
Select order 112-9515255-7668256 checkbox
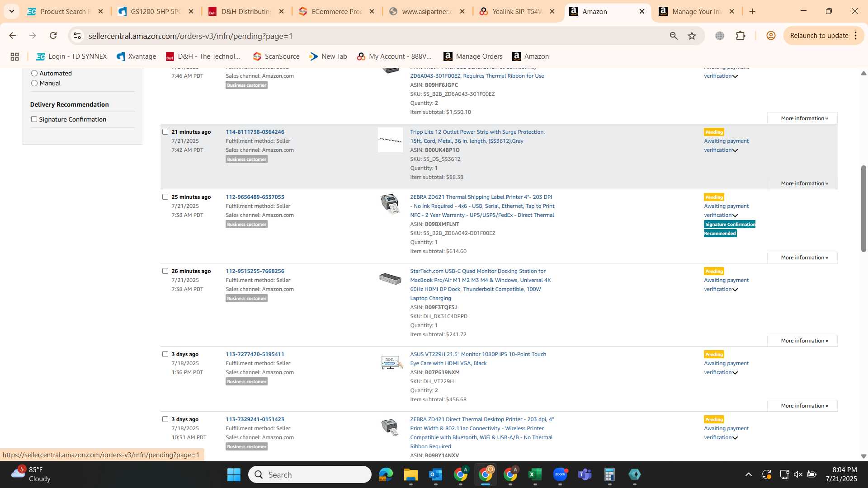pyautogui.click(x=165, y=271)
